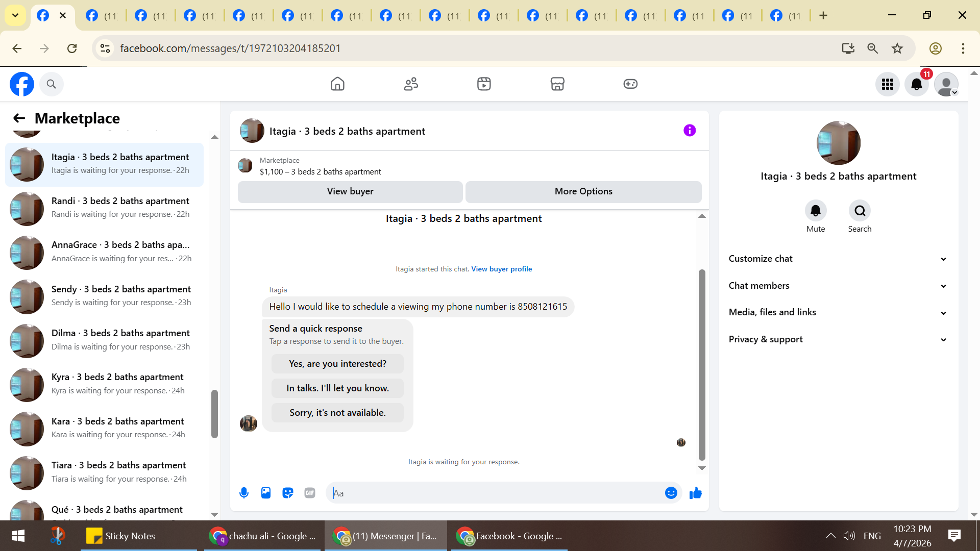The image size is (980, 551).
Task: Search in conversation magnifier icon
Action: click(860, 211)
